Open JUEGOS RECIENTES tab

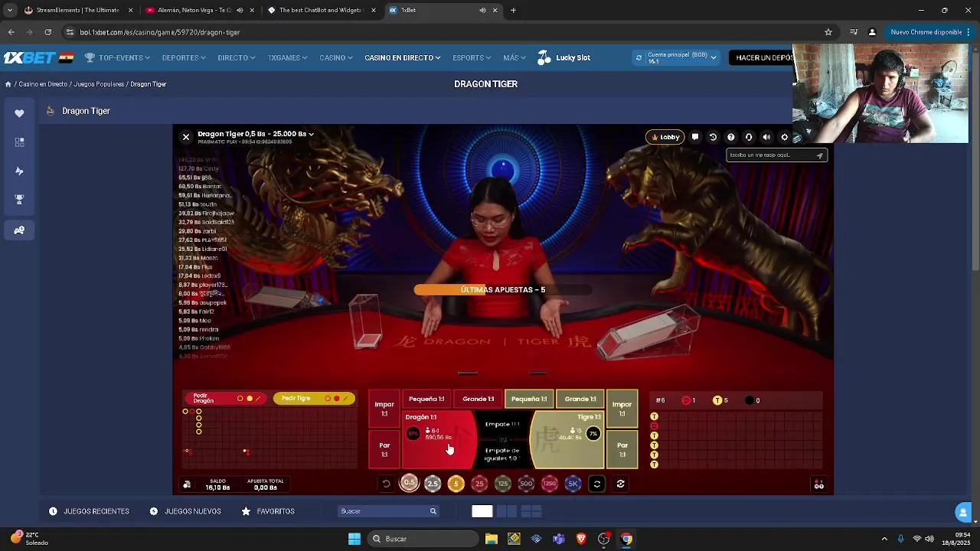coord(89,511)
